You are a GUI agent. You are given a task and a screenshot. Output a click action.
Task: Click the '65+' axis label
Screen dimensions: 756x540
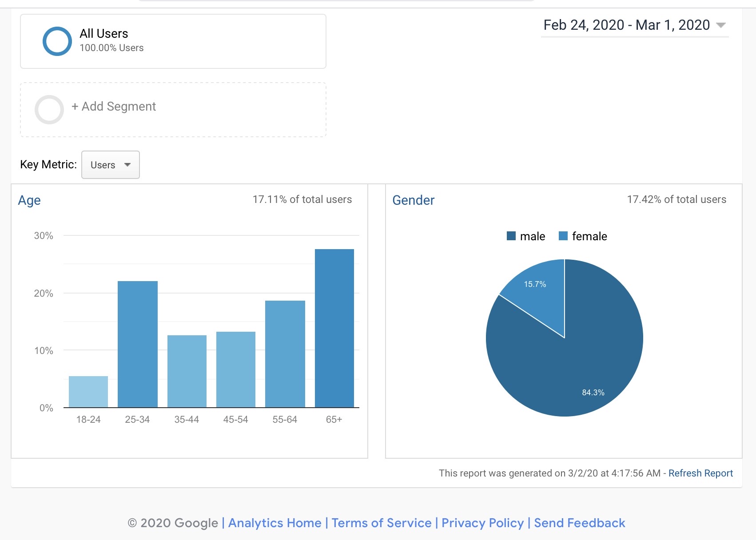(334, 420)
